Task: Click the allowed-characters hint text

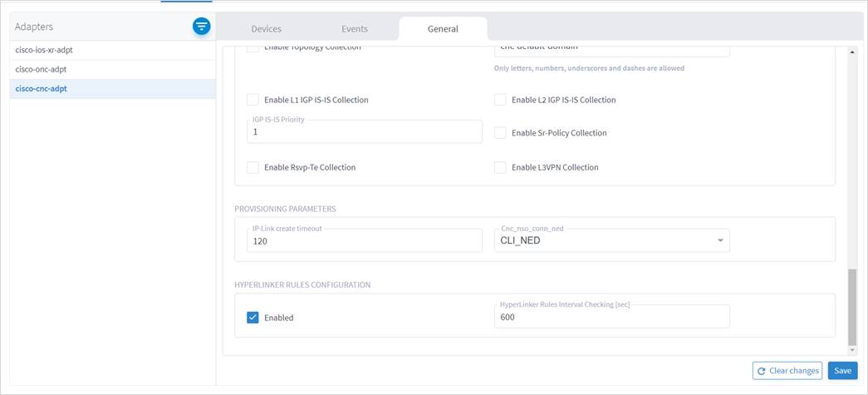Action: coord(589,68)
